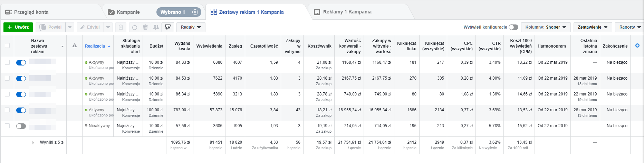Expand the Powiel dropdown arrow

click(x=70, y=27)
